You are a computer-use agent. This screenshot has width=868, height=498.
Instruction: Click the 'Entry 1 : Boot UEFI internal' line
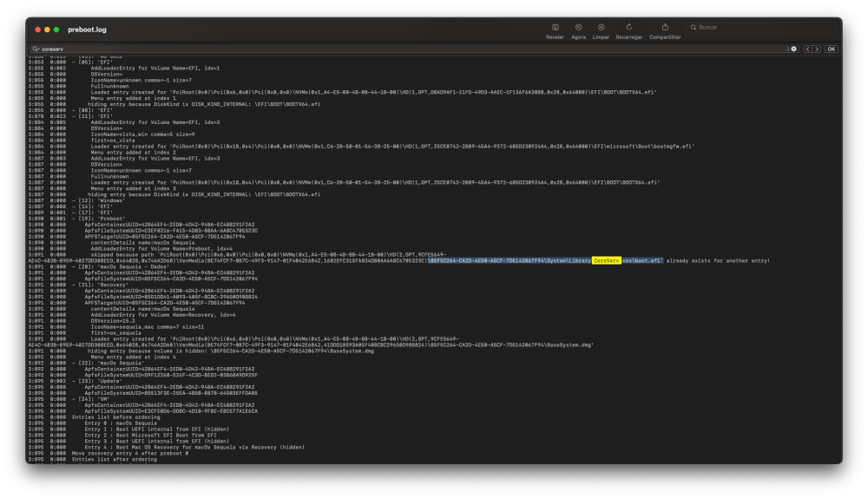pyautogui.click(x=156, y=429)
